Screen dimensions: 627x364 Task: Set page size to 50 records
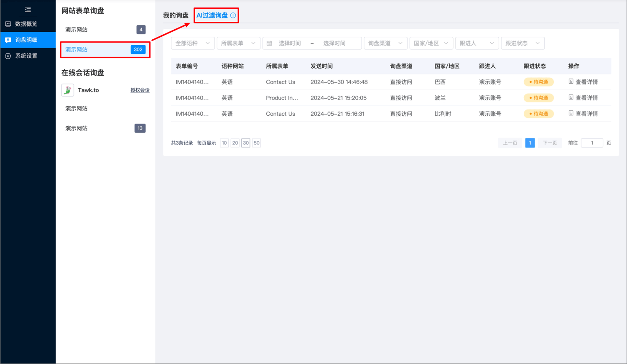click(256, 143)
